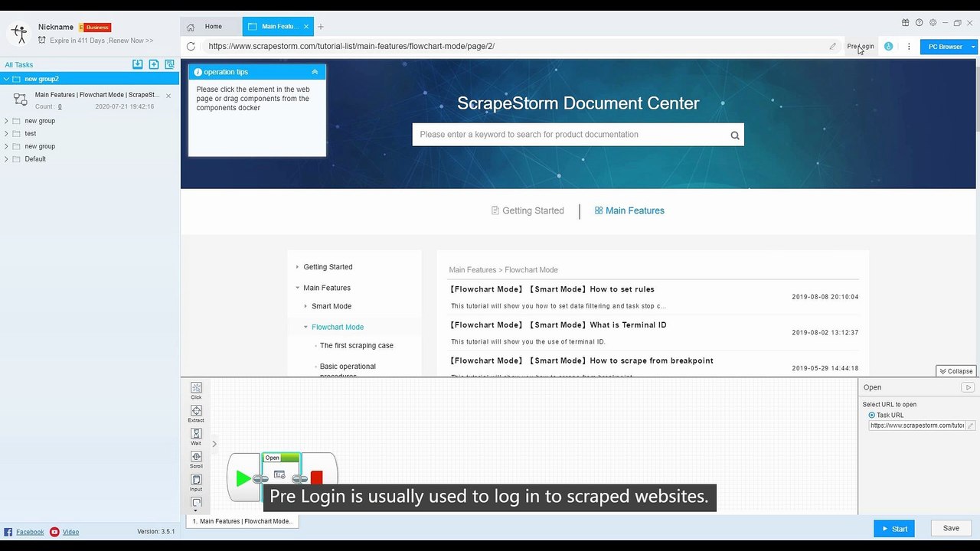Click the Video icon in the footer

coord(54,532)
